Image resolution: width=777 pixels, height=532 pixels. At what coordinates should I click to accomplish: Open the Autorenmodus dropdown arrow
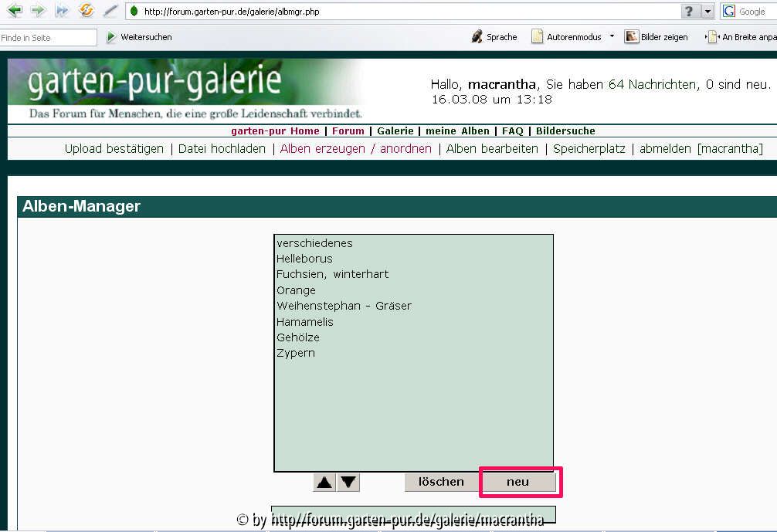(612, 36)
